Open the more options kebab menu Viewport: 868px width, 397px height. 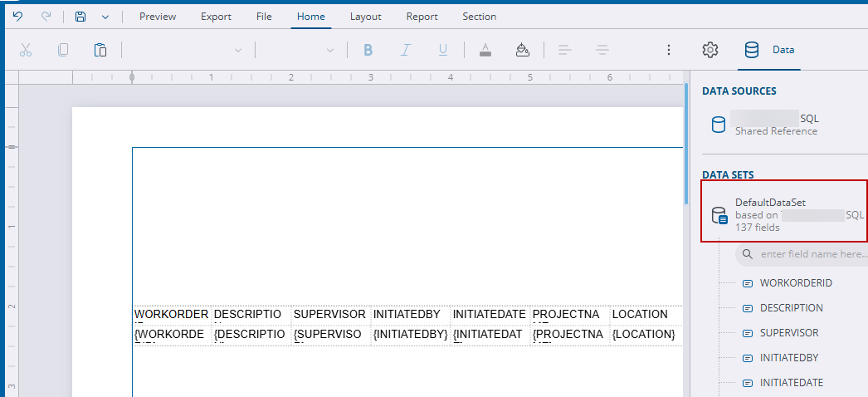click(x=669, y=50)
